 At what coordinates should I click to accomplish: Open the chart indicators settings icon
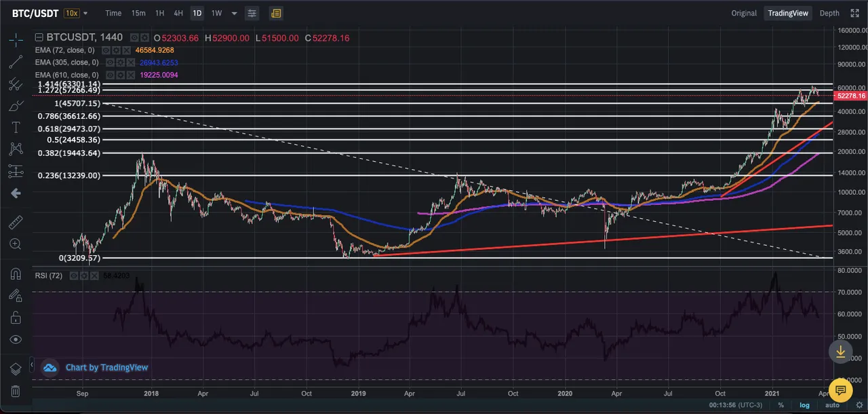(252, 13)
